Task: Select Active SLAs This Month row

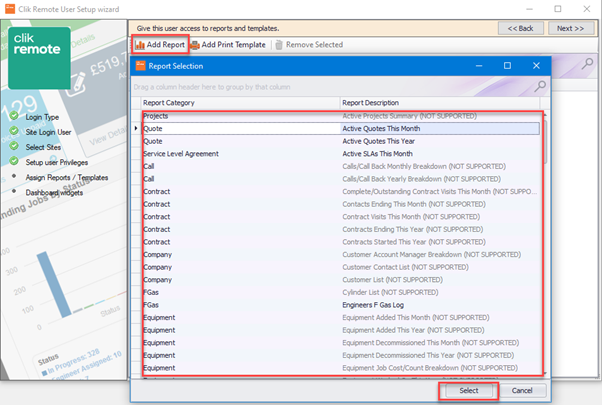Action: click(x=341, y=154)
